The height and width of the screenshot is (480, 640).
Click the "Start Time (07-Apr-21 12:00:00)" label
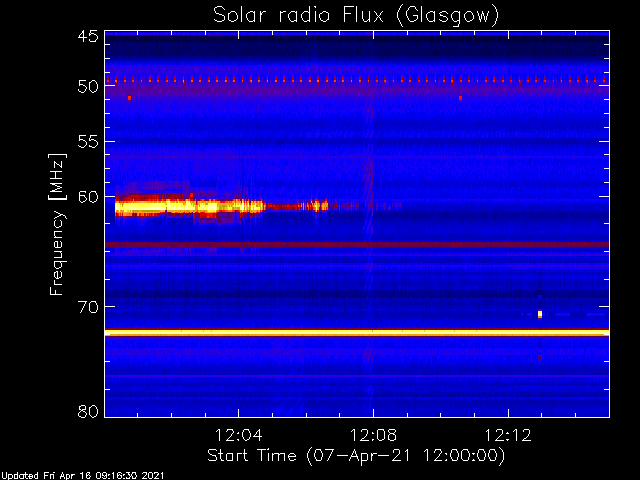tap(356, 456)
